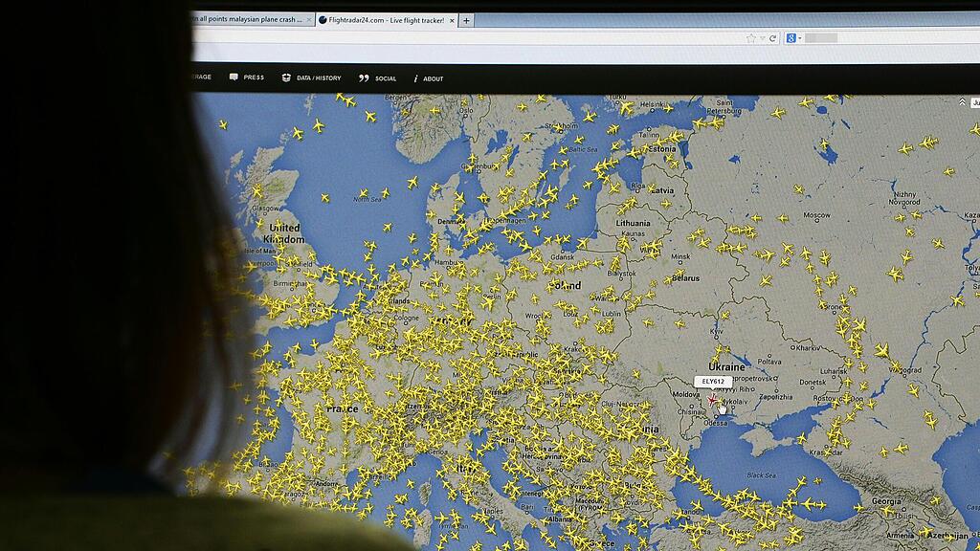Image resolution: width=980 pixels, height=551 pixels.
Task: Click the Helsinki city label
Action: (652, 104)
